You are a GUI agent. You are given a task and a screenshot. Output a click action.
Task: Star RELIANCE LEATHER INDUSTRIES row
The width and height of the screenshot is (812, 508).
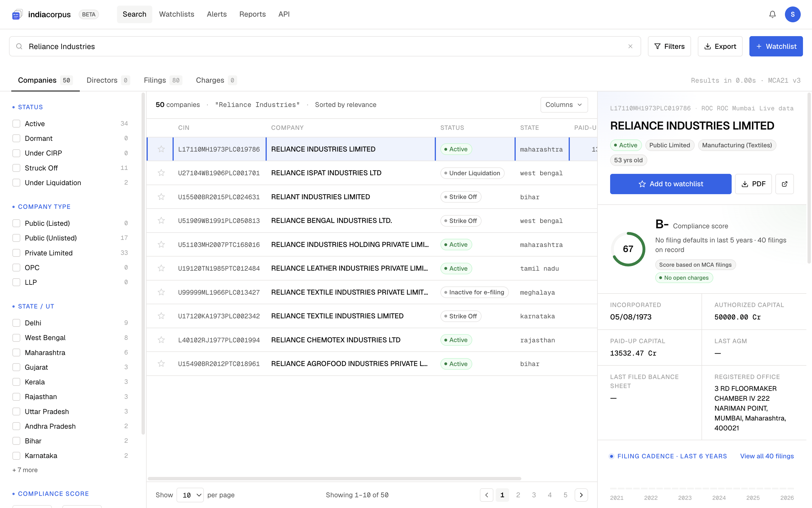pyautogui.click(x=161, y=268)
